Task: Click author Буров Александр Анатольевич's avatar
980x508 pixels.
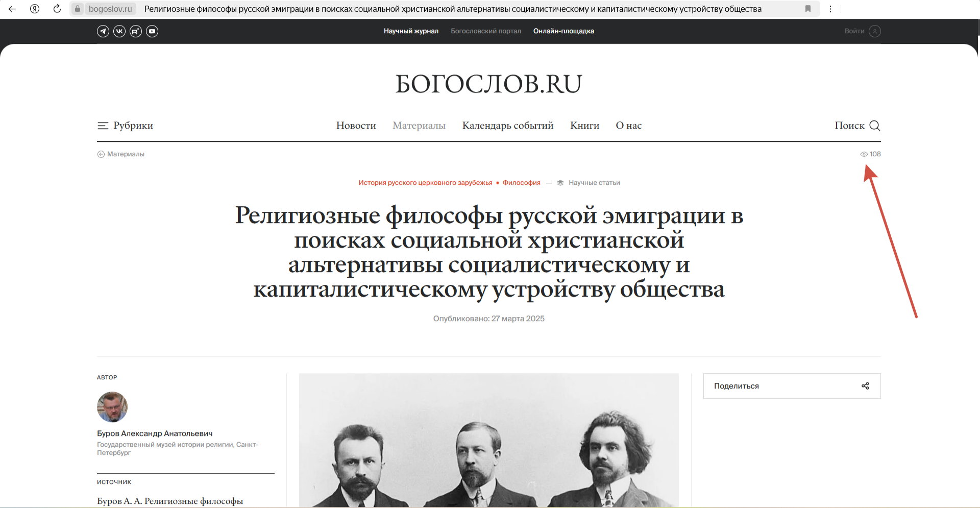Action: (x=112, y=407)
